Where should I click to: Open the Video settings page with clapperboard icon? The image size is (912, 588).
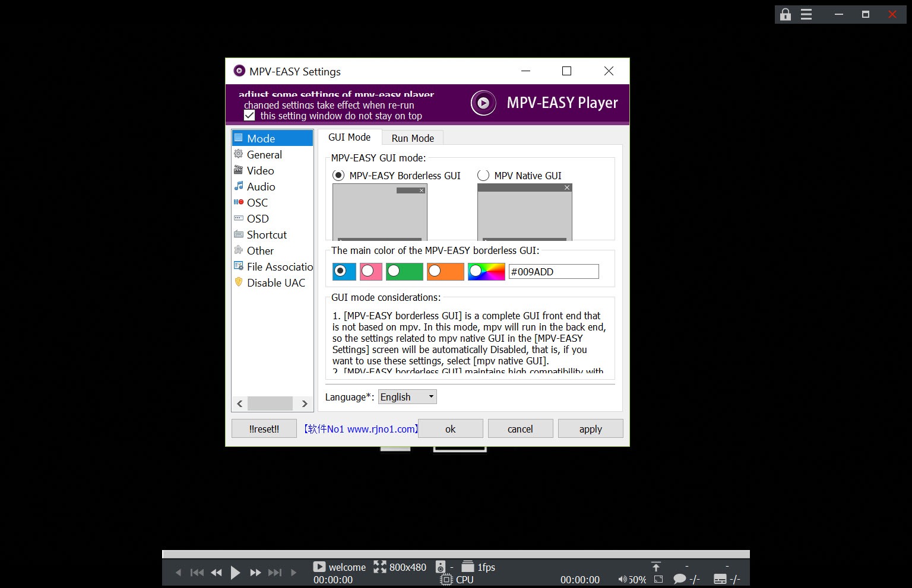(x=259, y=170)
